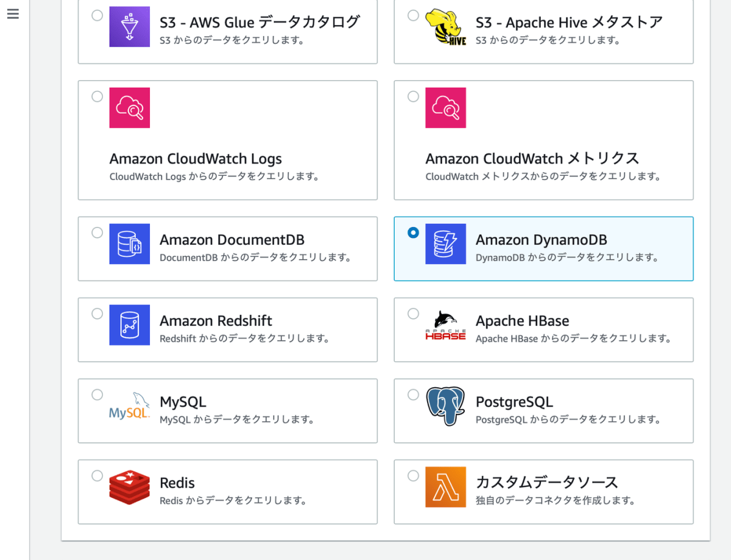This screenshot has width=731, height=560.
Task: Click the 'S3 - AWS Glue データカタログ' title
Action: [260, 23]
